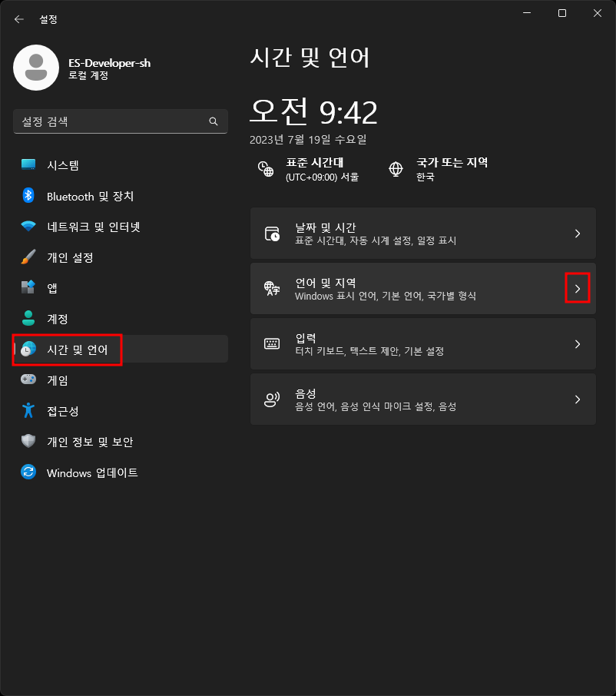Click the 설정 검색 input field
This screenshot has width=616, height=696.
(x=121, y=121)
